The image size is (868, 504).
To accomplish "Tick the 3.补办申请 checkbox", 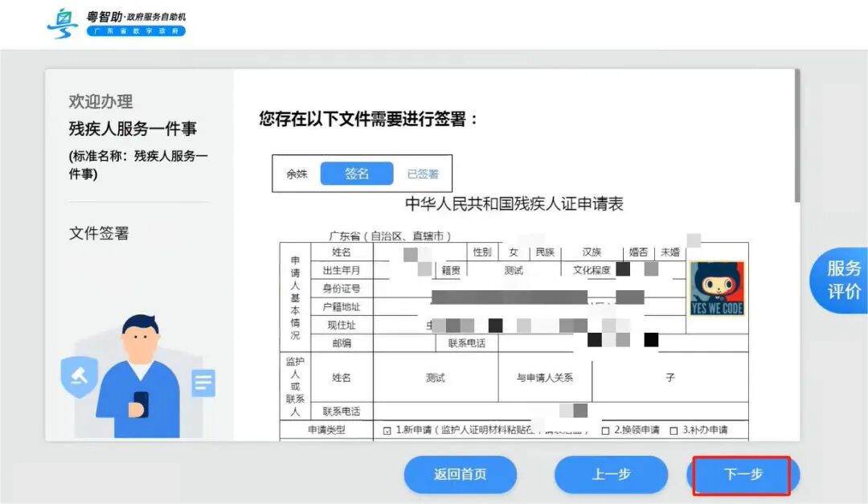I will 674,430.
